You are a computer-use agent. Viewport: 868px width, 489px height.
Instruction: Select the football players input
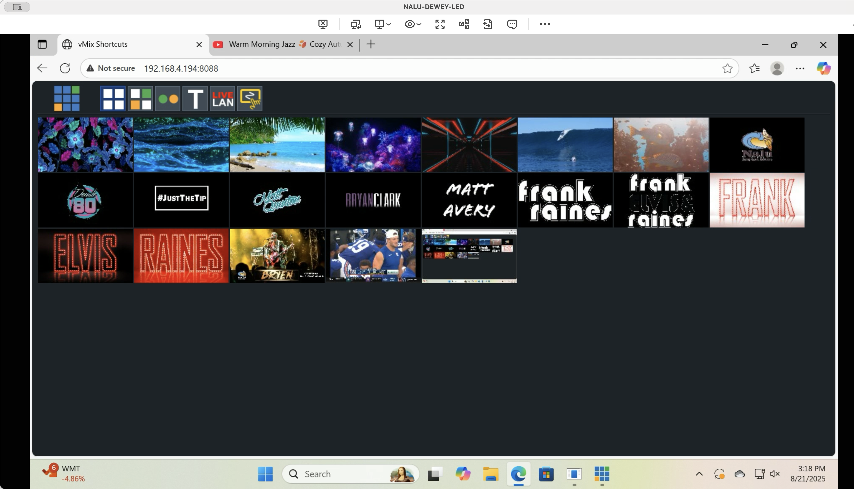coord(373,256)
